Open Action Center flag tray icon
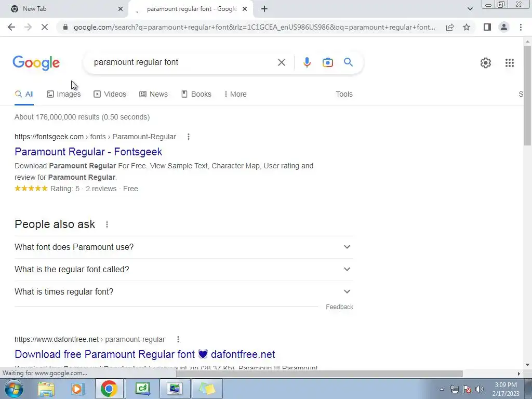Image resolution: width=532 pixels, height=399 pixels. pos(467,389)
